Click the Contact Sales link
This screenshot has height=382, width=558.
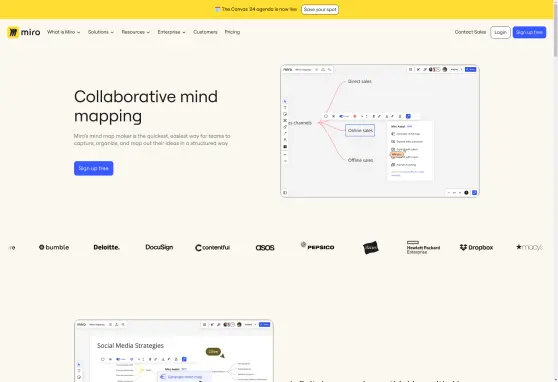tap(470, 32)
